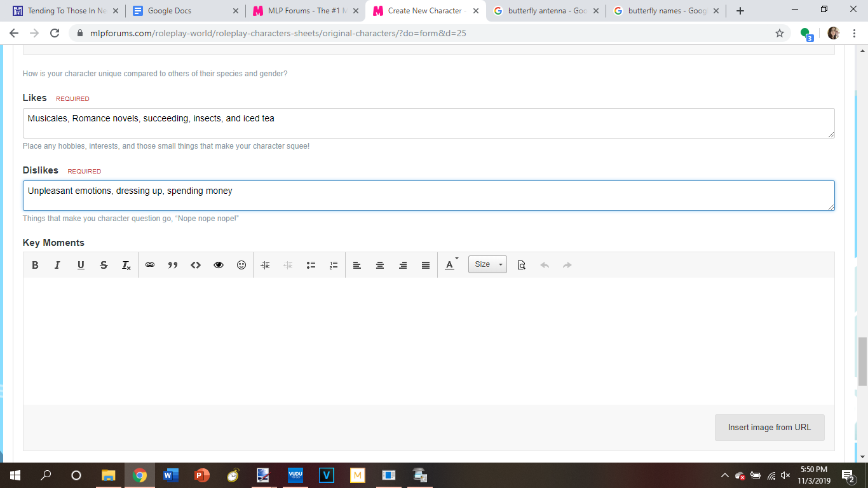The height and width of the screenshot is (488, 868).
Task: Insert a quote block
Action: [x=173, y=265]
